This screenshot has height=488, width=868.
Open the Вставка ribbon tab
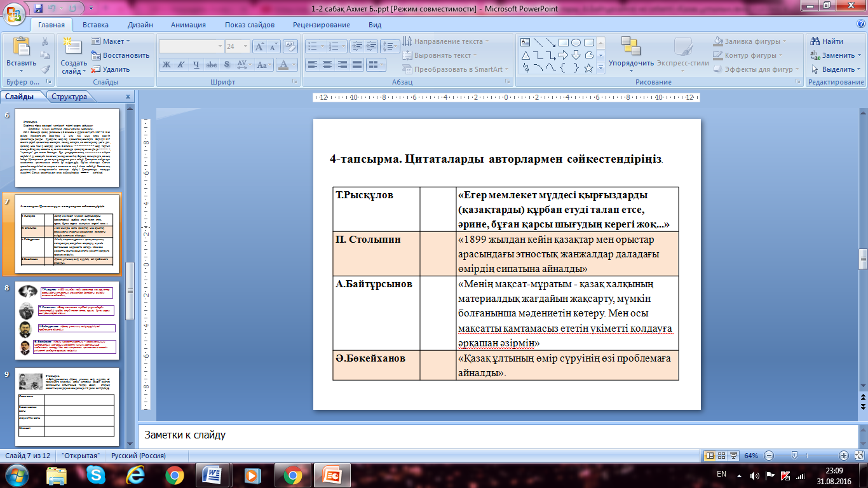95,25
